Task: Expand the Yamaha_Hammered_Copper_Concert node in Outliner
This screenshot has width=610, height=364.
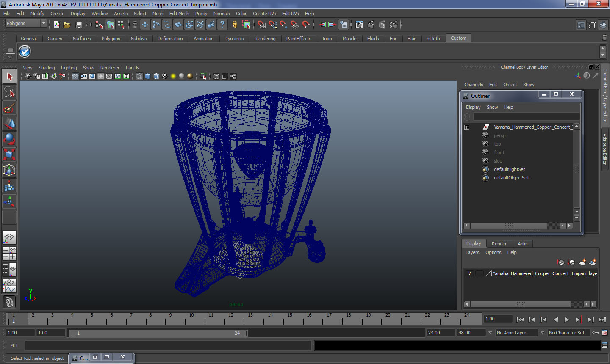Action: (466, 127)
